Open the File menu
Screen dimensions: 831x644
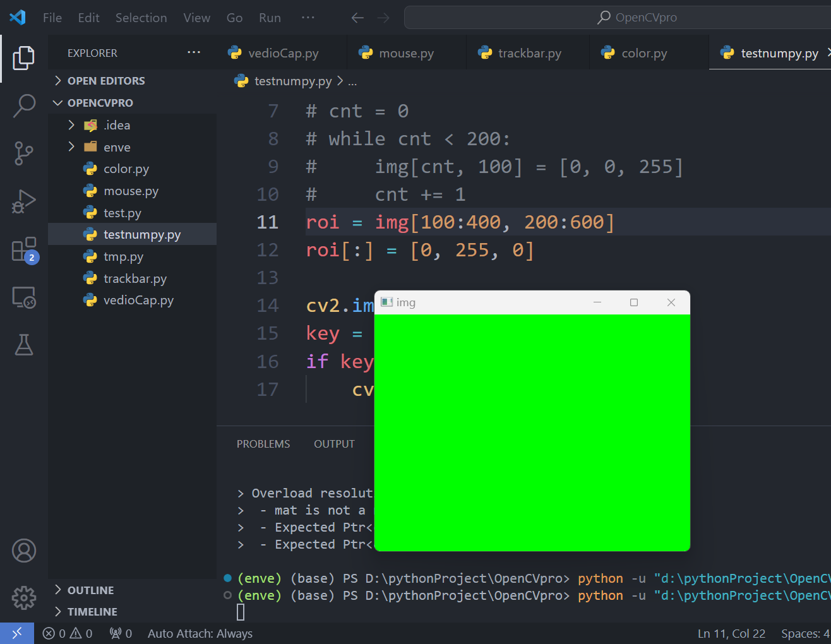(52, 18)
